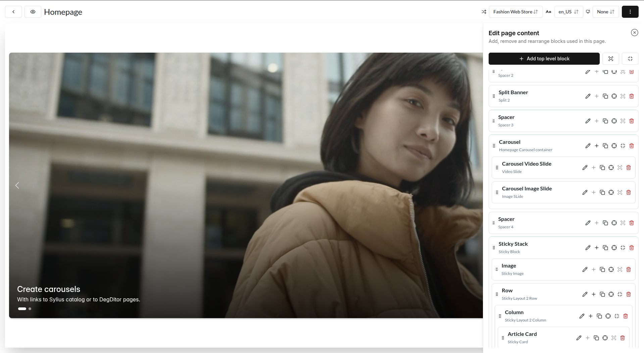Go back using the top-left arrow button
The height and width of the screenshot is (353, 644).
(13, 12)
